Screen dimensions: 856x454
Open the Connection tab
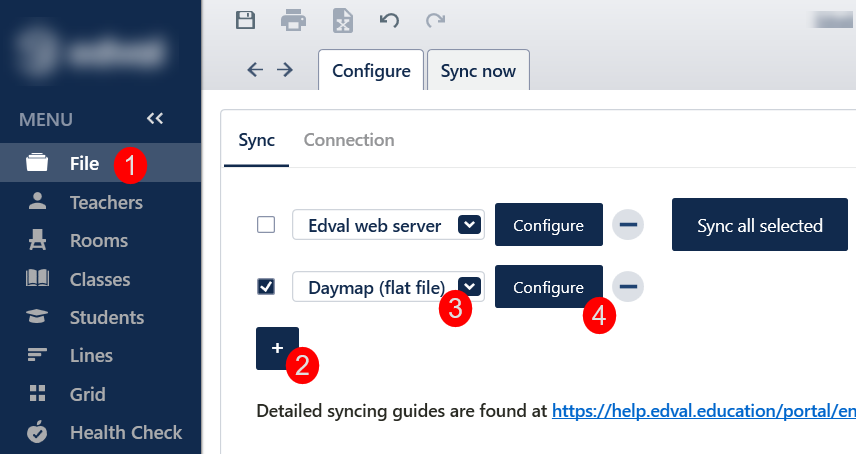pyautogui.click(x=349, y=140)
